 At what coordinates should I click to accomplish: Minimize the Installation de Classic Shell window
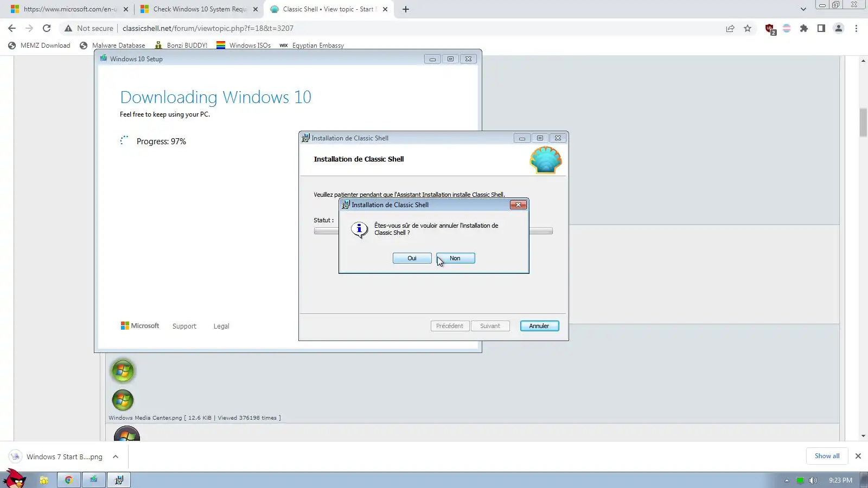(x=522, y=138)
